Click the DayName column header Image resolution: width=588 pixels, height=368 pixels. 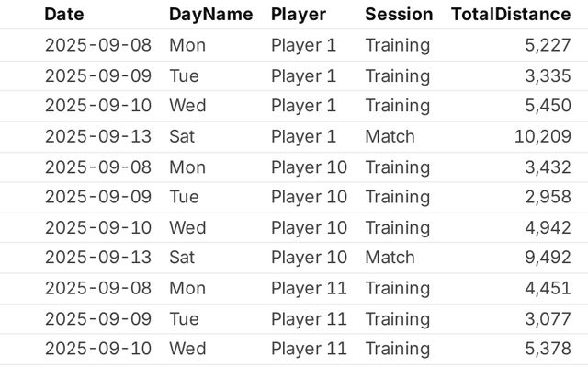click(x=210, y=14)
